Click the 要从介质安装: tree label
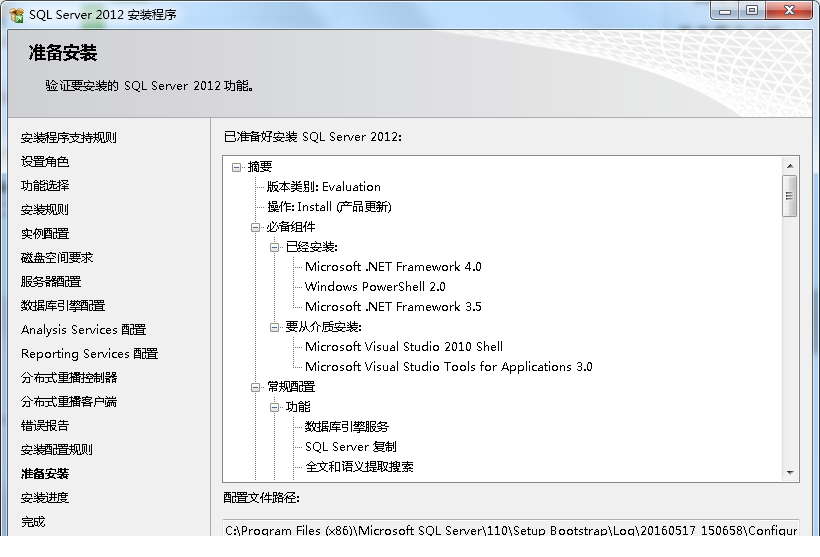 click(324, 327)
